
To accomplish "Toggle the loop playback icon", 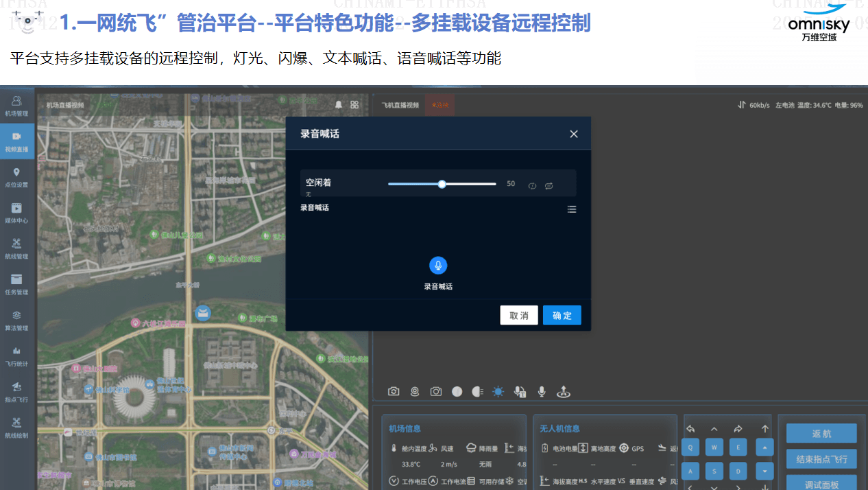I will [549, 185].
